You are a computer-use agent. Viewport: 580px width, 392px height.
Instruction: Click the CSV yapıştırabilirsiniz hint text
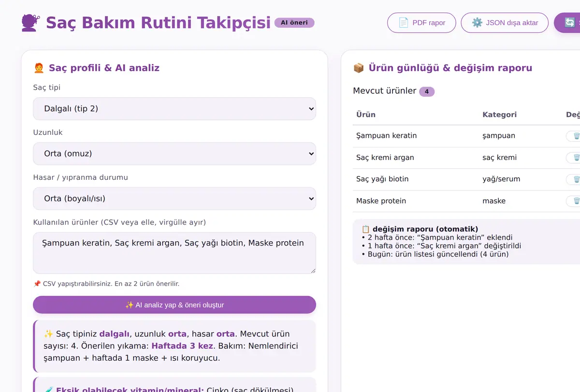click(106, 284)
